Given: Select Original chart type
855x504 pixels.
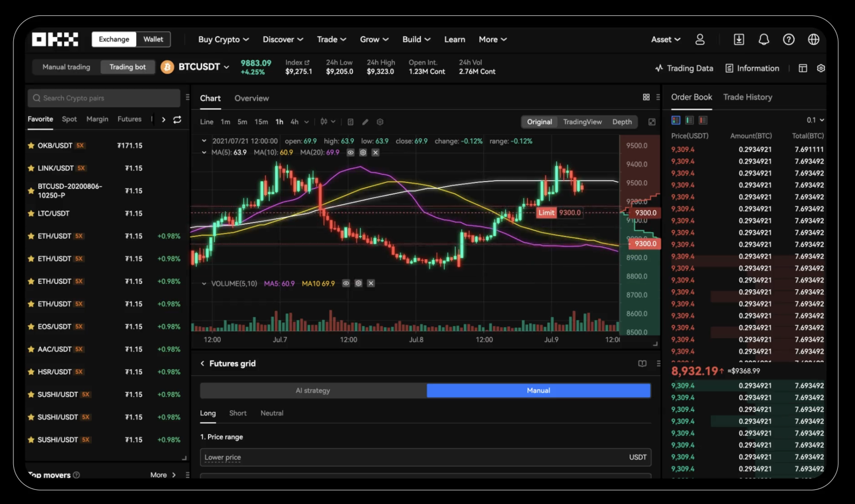Looking at the screenshot, I should [x=539, y=122].
